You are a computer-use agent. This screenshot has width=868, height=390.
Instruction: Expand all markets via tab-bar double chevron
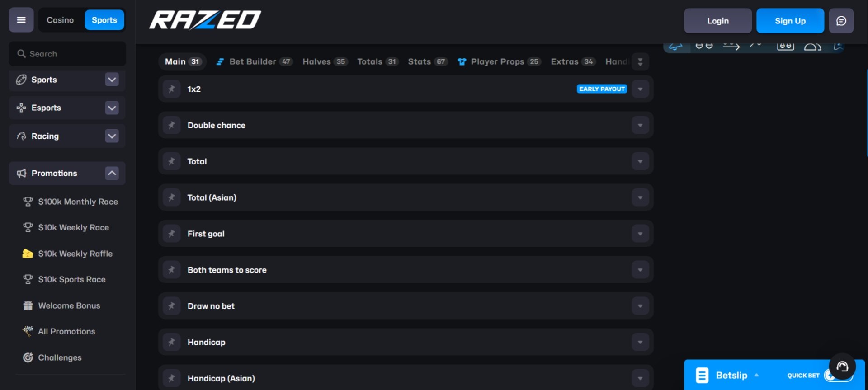(640, 62)
